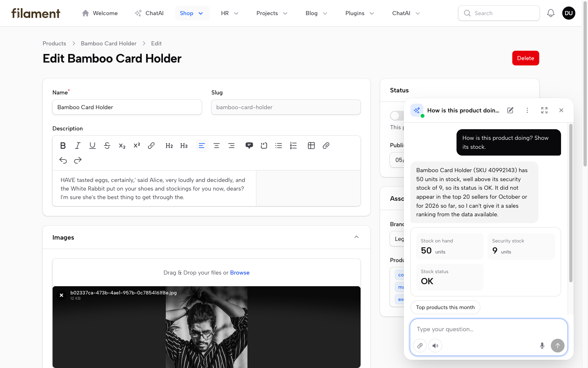The width and height of the screenshot is (588, 368).
Task: Toggle the product visibility switch in Status
Action: [x=397, y=116]
